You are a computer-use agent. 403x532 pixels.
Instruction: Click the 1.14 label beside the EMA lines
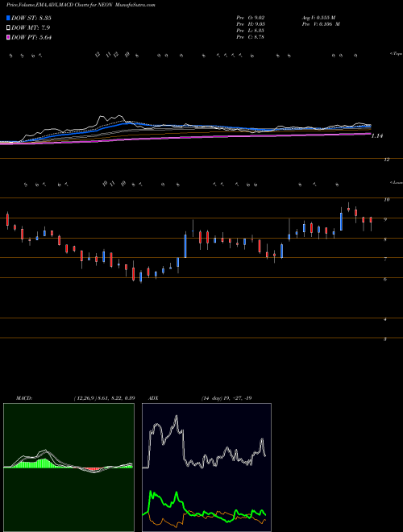(377, 136)
